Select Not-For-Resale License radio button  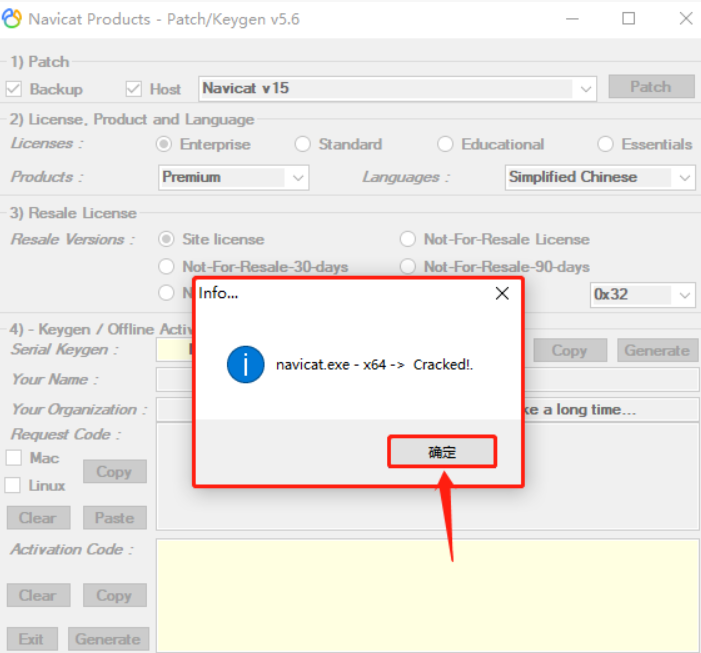[407, 239]
